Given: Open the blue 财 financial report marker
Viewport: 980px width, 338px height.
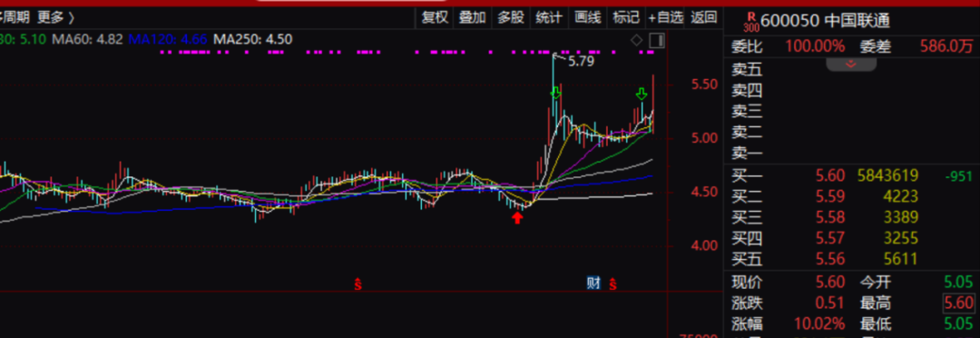Looking at the screenshot, I should point(593,283).
